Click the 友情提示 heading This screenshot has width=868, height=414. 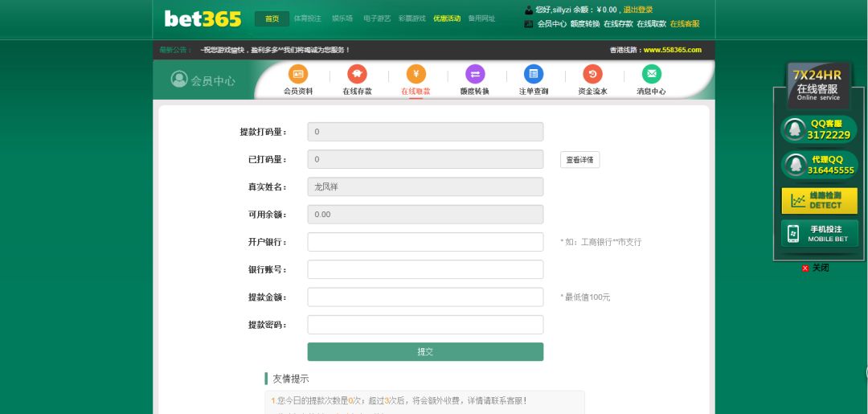(x=291, y=379)
